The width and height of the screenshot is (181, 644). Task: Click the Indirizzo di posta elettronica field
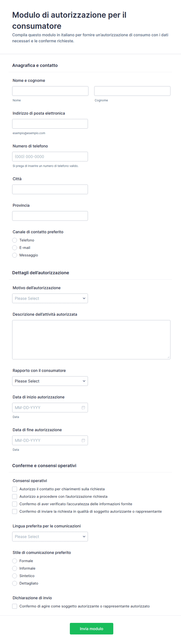point(50,124)
